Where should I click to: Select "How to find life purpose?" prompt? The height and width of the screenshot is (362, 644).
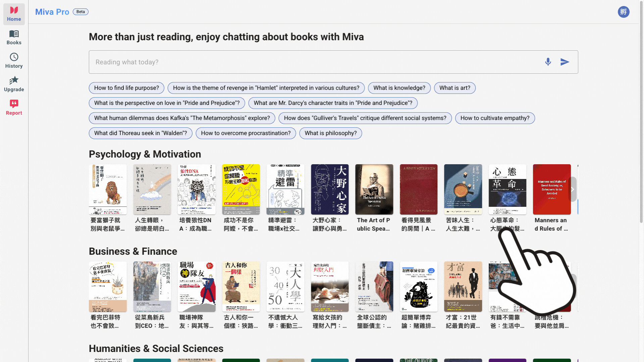[x=126, y=88]
